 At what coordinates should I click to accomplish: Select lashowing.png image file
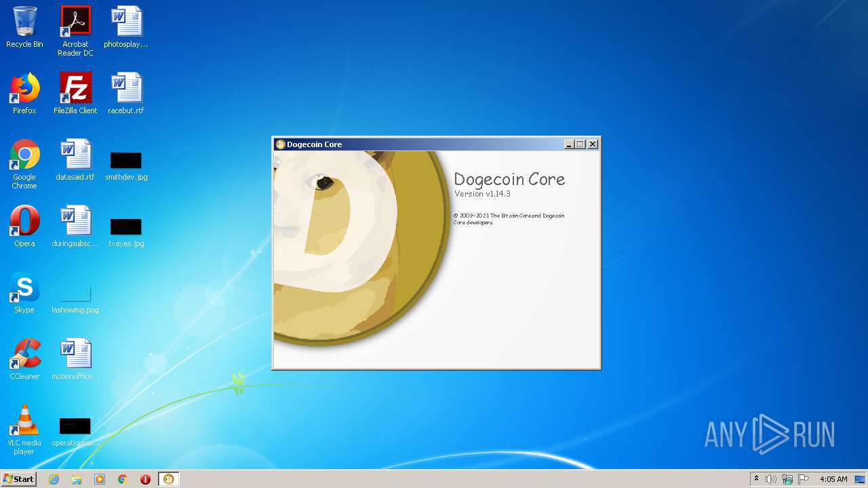(x=75, y=299)
